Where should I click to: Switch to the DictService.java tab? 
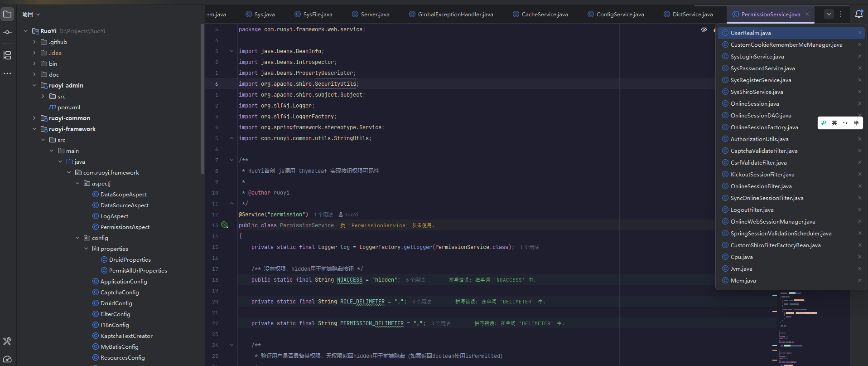[688, 14]
